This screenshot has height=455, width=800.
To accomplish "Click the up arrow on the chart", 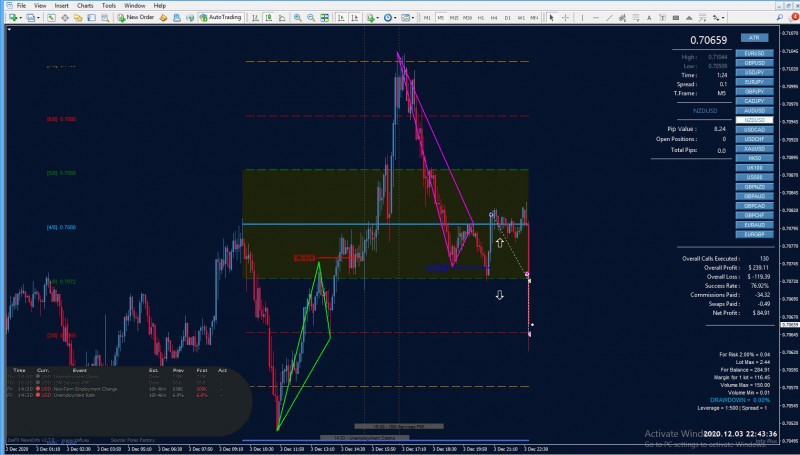I will pos(499,243).
